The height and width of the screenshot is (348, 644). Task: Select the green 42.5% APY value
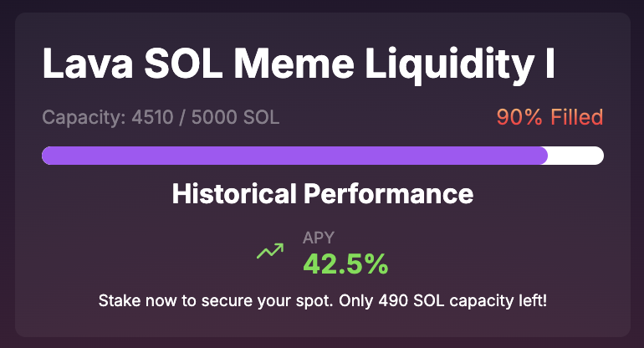coord(345,264)
